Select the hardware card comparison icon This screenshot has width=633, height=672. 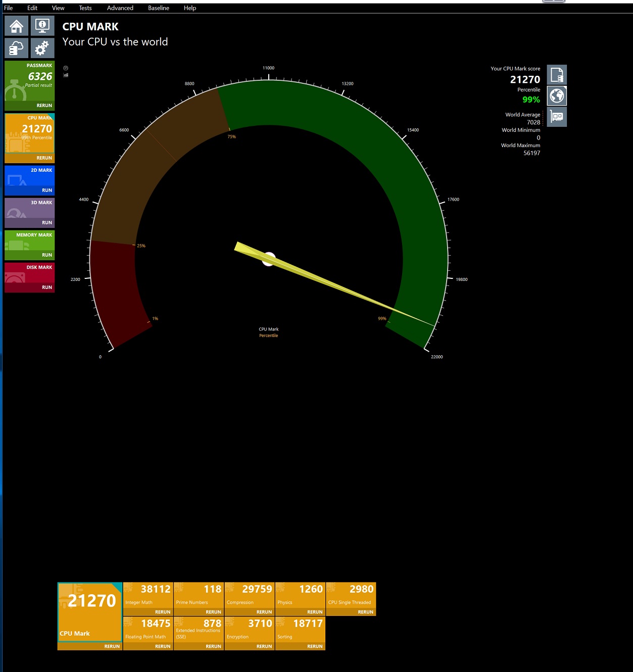(x=557, y=117)
